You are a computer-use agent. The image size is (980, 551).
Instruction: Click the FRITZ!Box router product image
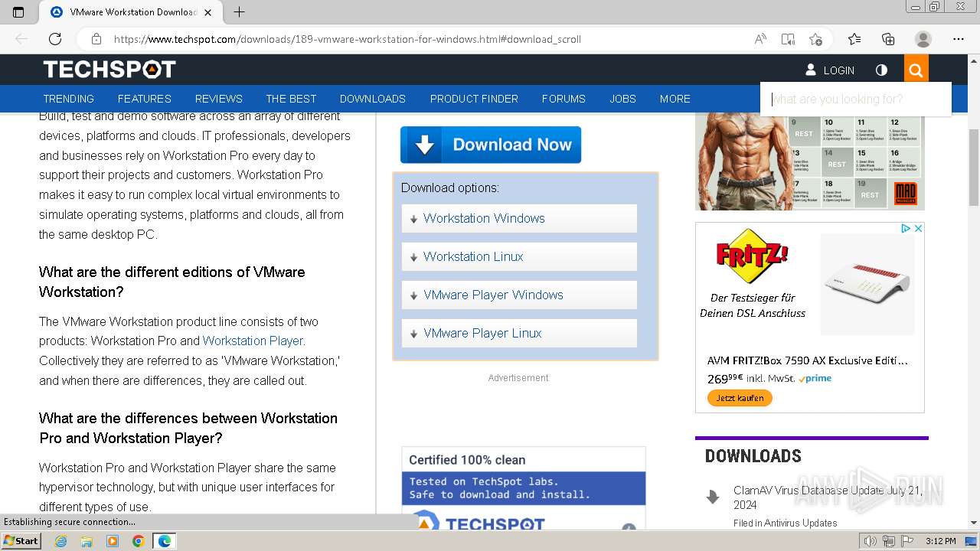867,284
